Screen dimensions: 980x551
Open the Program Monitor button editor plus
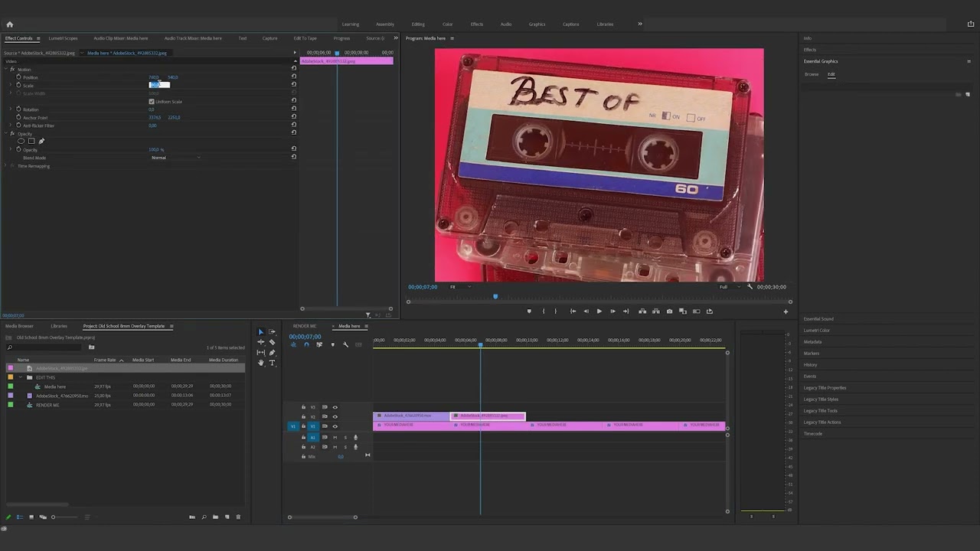point(785,311)
